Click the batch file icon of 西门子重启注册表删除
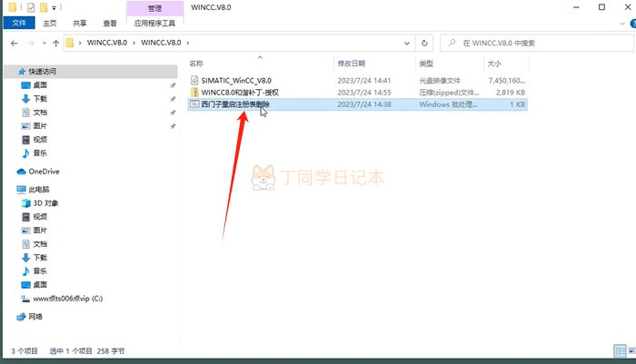 [x=194, y=104]
